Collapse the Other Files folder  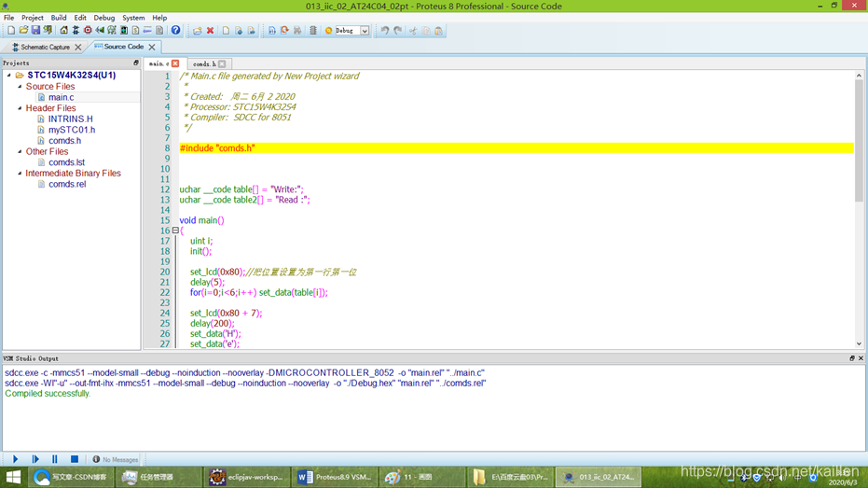click(20, 151)
